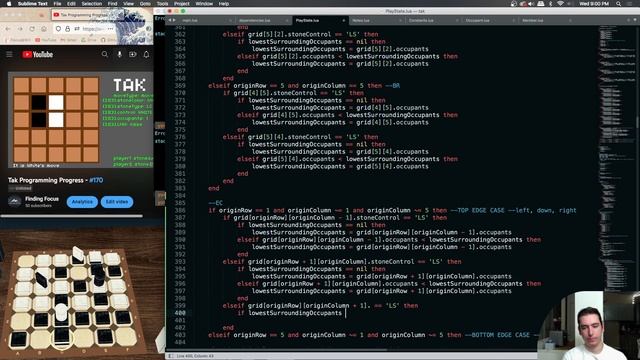
Task: Close the Constants.lua tab
Action: pyautogui.click(x=457, y=20)
